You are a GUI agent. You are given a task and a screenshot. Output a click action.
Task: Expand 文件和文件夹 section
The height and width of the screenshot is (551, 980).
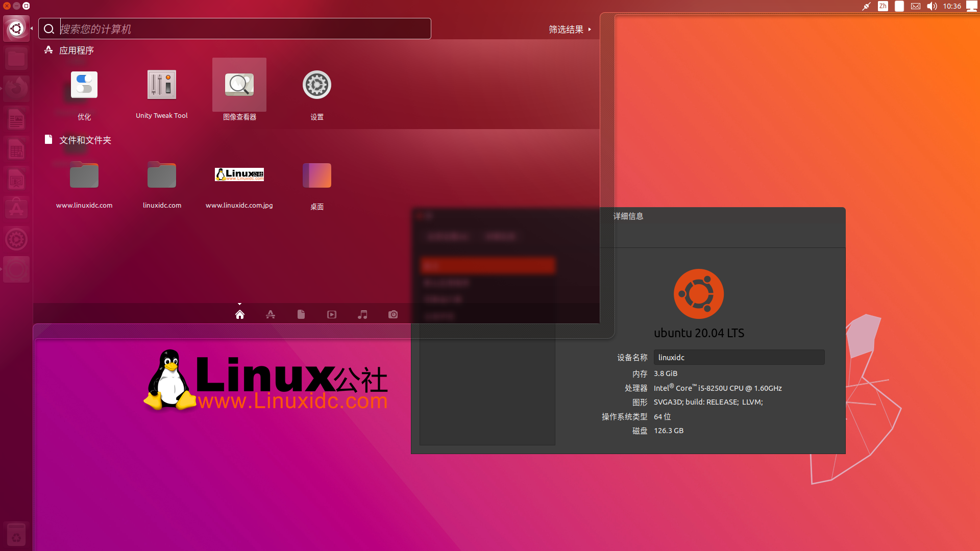click(x=86, y=139)
